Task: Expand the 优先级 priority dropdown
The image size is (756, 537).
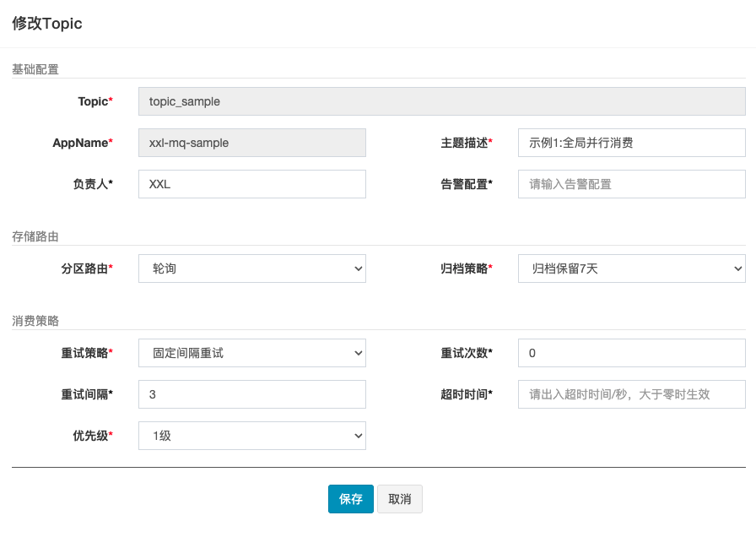Action: tap(251, 436)
